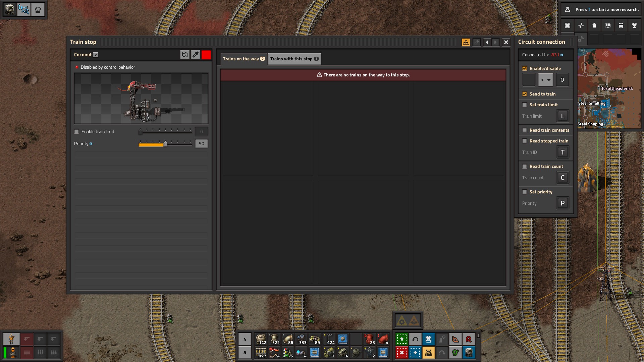Screen dimensions: 644x362
Task: Open the blueprint library book shortcut
Action: pos(429,339)
